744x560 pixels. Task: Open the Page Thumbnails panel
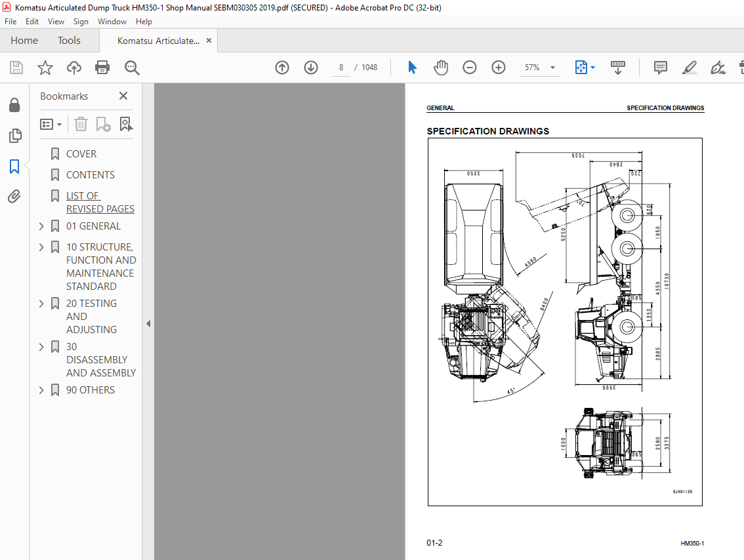click(x=14, y=136)
